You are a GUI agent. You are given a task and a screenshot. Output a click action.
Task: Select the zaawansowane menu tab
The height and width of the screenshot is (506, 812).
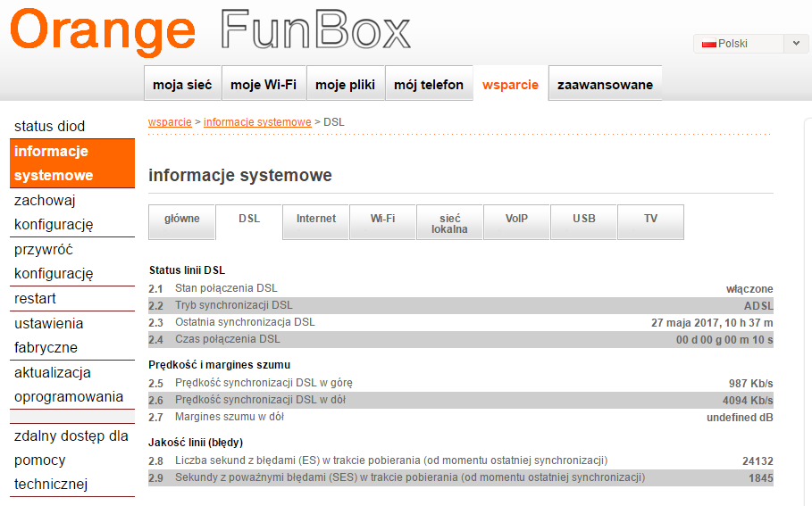[x=605, y=85]
